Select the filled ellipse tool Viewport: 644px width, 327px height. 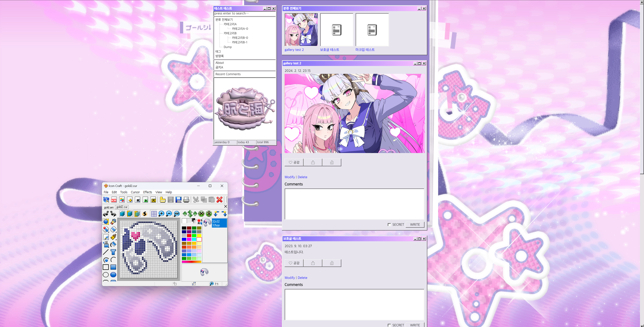click(x=113, y=275)
